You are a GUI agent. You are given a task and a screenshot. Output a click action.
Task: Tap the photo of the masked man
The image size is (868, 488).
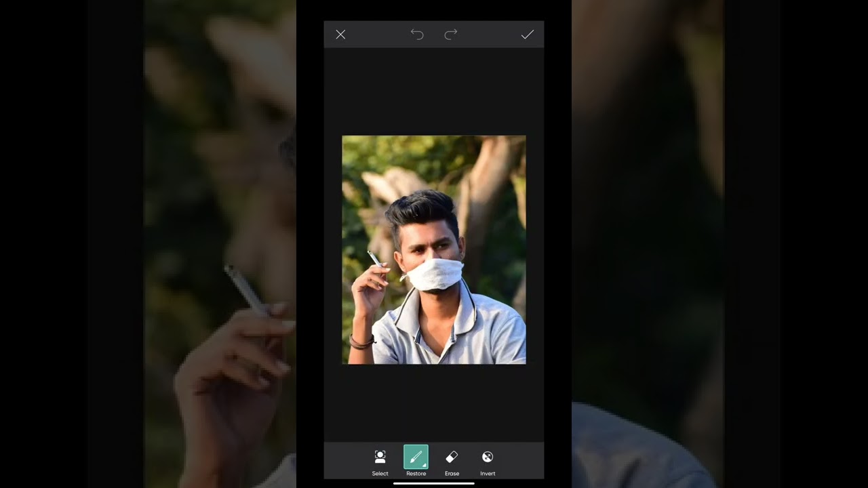point(434,249)
